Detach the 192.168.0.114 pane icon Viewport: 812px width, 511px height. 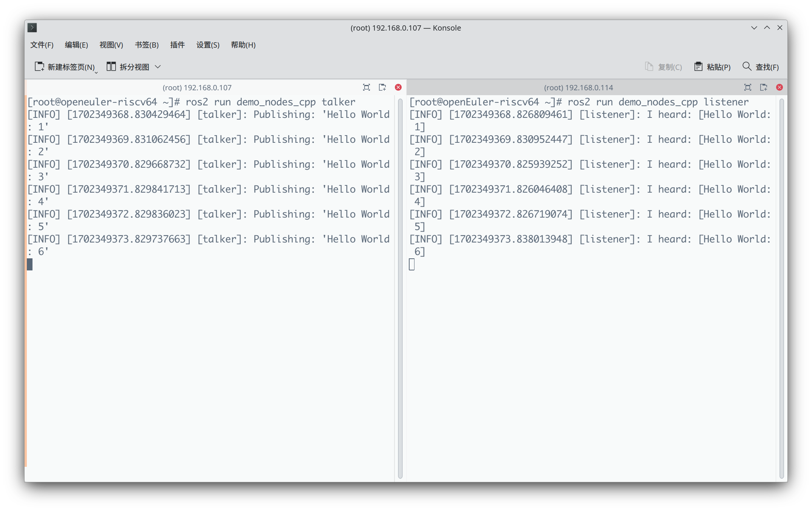point(764,88)
